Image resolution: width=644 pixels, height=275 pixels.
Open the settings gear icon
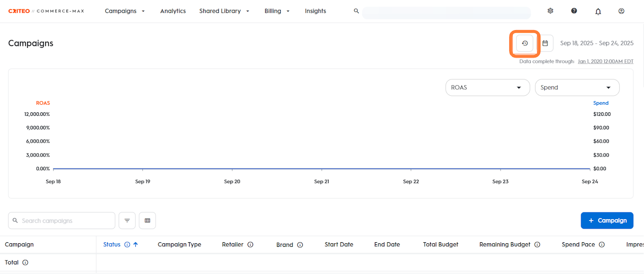point(550,11)
